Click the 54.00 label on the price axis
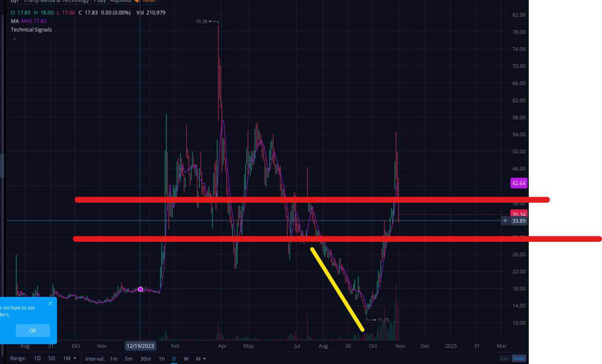 (519, 135)
